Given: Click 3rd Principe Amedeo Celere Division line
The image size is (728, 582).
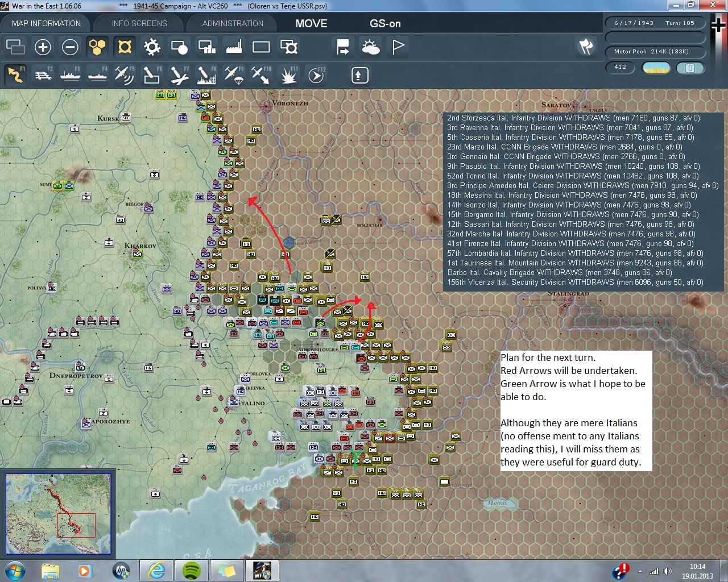Looking at the screenshot, I should click(582, 186).
